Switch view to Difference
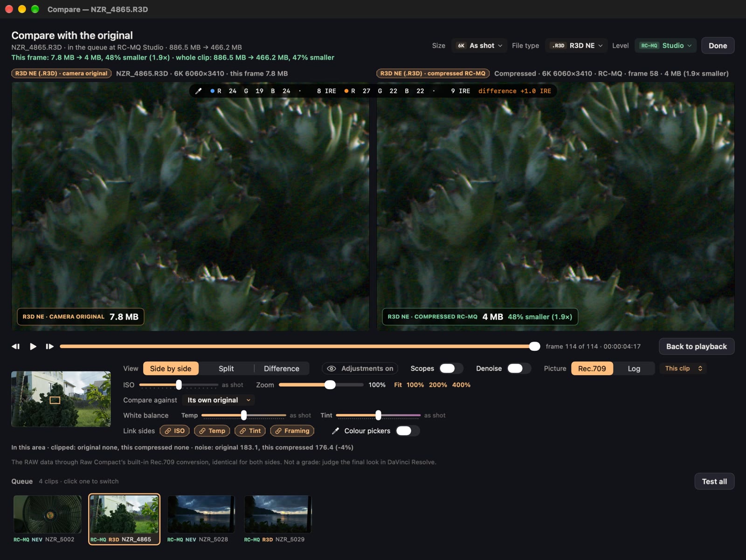 (x=282, y=369)
